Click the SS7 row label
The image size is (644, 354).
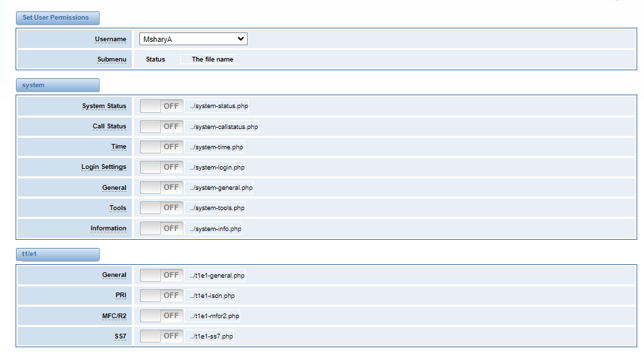tap(120, 336)
